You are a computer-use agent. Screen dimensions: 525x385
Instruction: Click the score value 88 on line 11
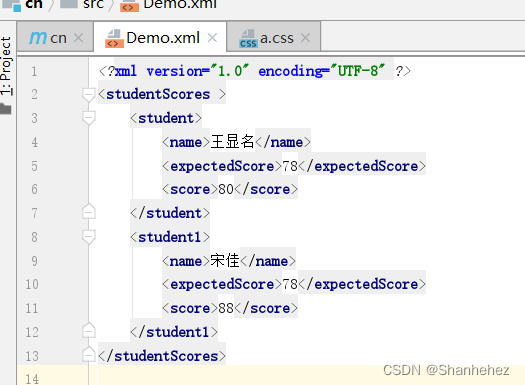point(226,308)
